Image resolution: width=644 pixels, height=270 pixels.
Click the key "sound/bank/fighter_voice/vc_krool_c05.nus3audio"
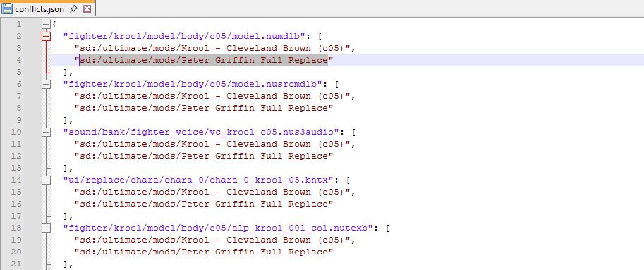coord(201,132)
